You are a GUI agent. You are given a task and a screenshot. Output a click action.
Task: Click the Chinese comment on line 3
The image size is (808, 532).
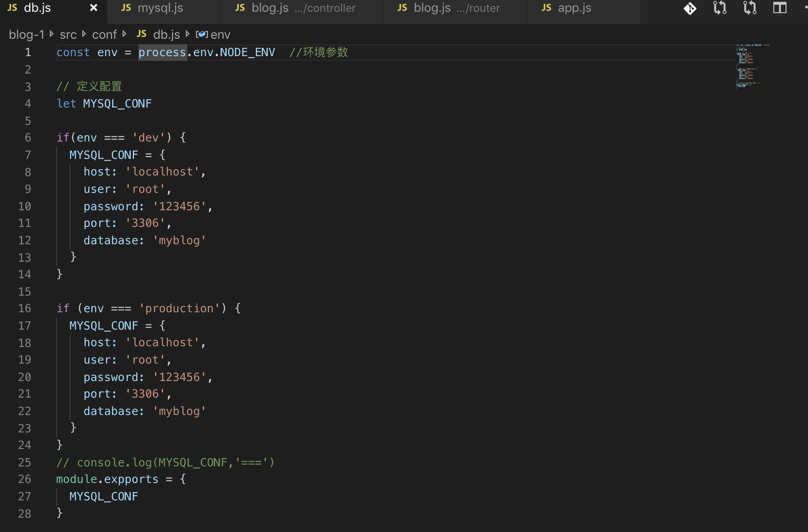point(89,86)
